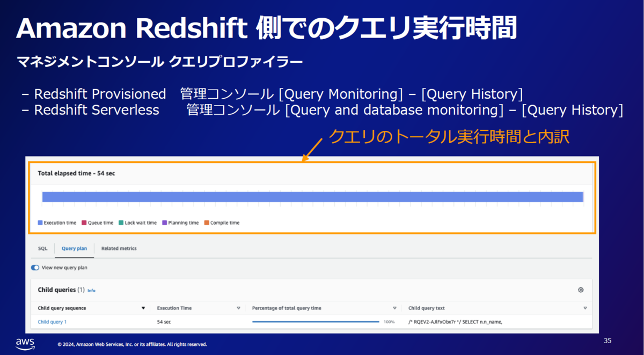Click the 100% percentage progress bar
Viewport: 644px width, 355px height.
point(316,322)
